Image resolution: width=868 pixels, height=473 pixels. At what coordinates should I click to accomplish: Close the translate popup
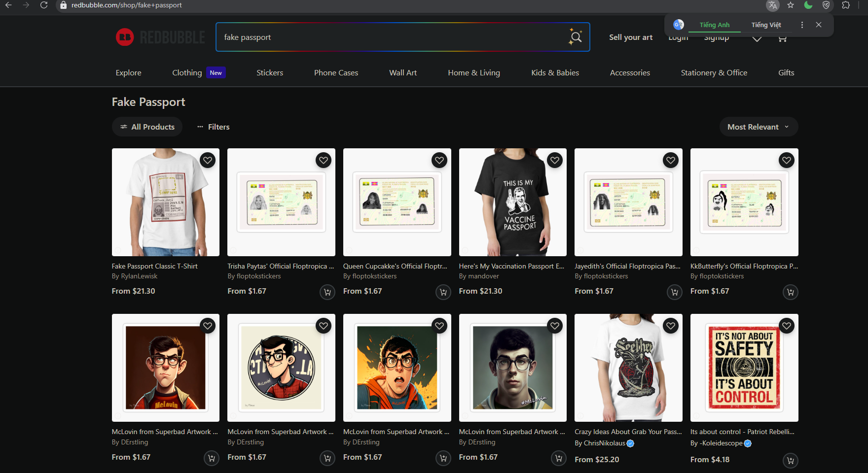(x=819, y=25)
